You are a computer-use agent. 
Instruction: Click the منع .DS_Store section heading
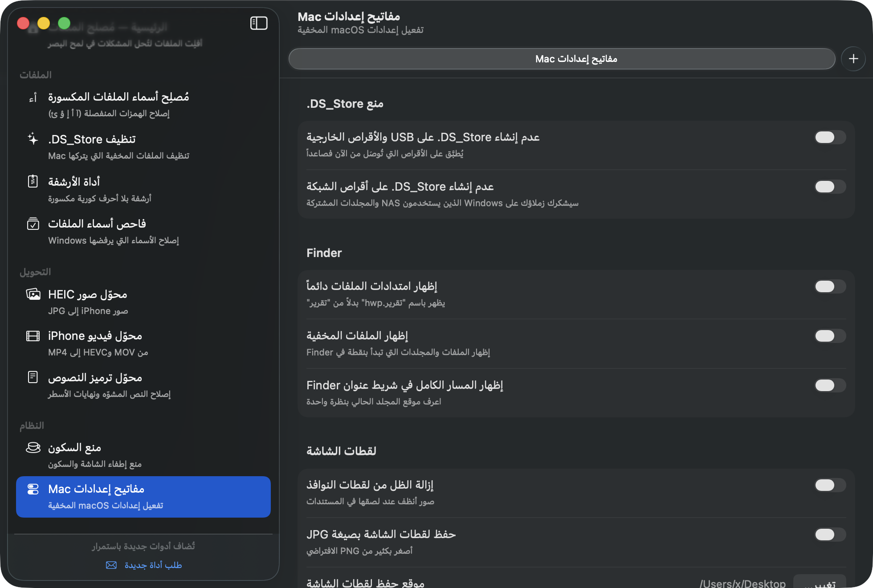[345, 104]
